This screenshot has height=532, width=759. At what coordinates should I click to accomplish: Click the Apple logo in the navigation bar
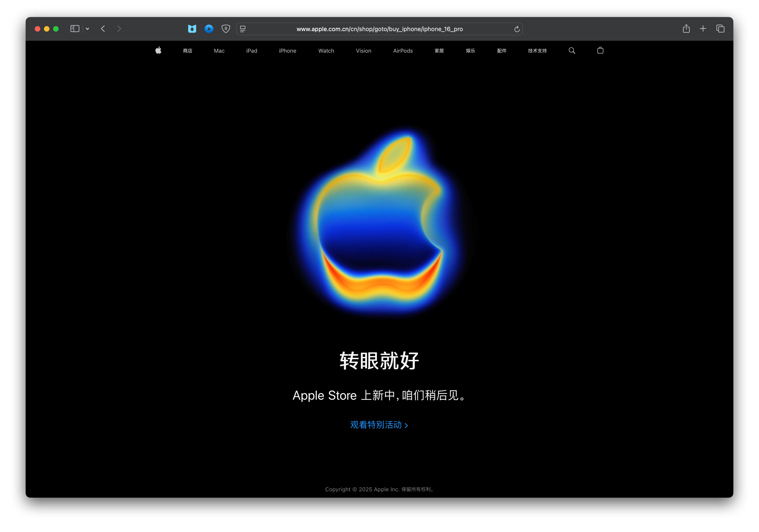click(x=158, y=50)
